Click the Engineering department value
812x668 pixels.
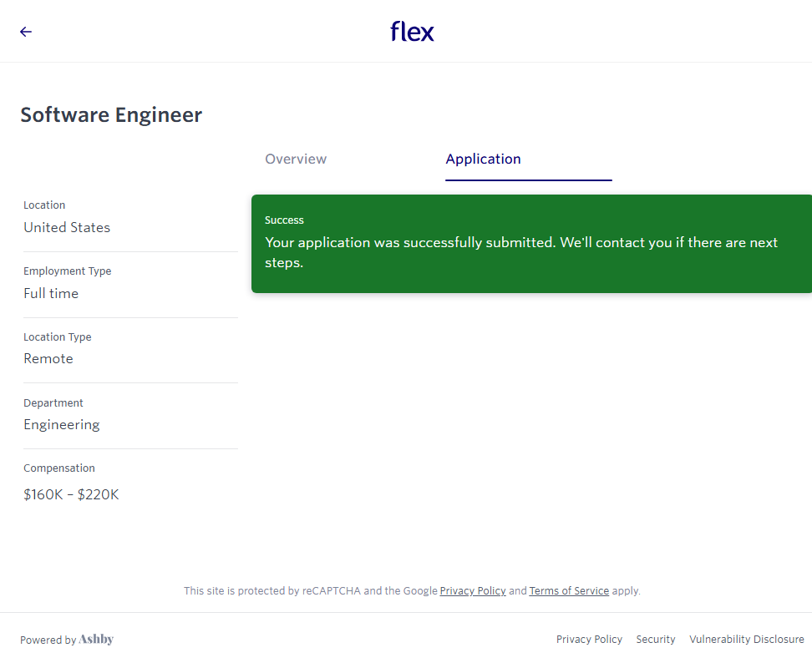[62, 425]
